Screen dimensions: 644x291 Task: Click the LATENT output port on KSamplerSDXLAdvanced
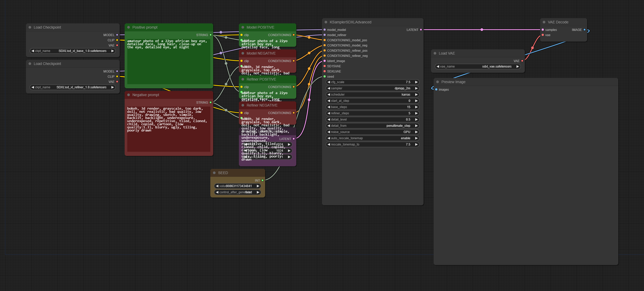(421, 30)
